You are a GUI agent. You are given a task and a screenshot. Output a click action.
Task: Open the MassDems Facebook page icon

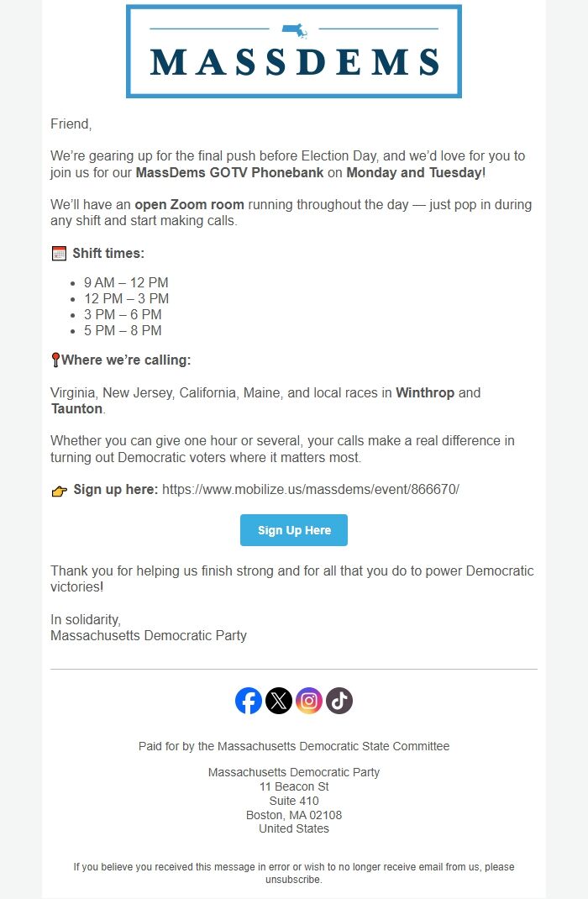click(249, 700)
